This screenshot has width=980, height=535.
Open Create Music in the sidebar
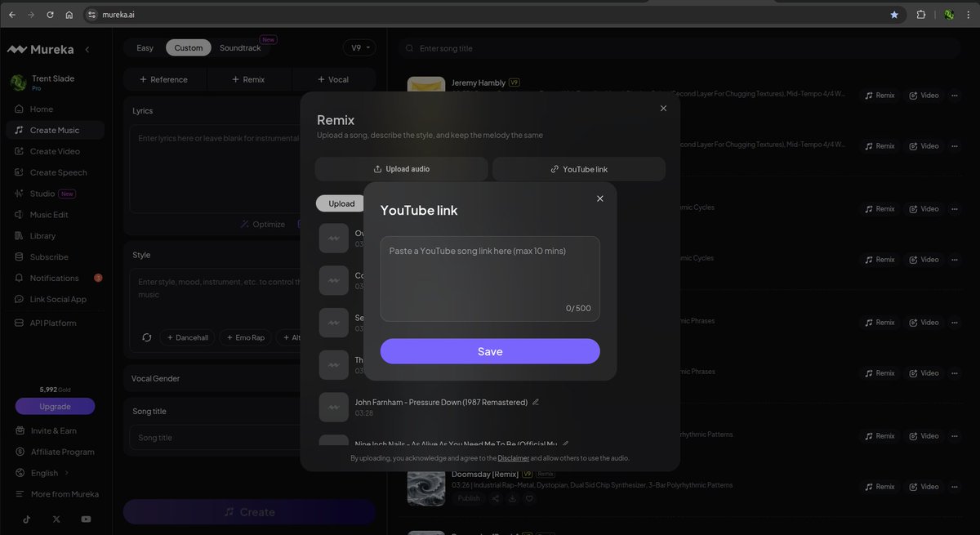[53, 130]
